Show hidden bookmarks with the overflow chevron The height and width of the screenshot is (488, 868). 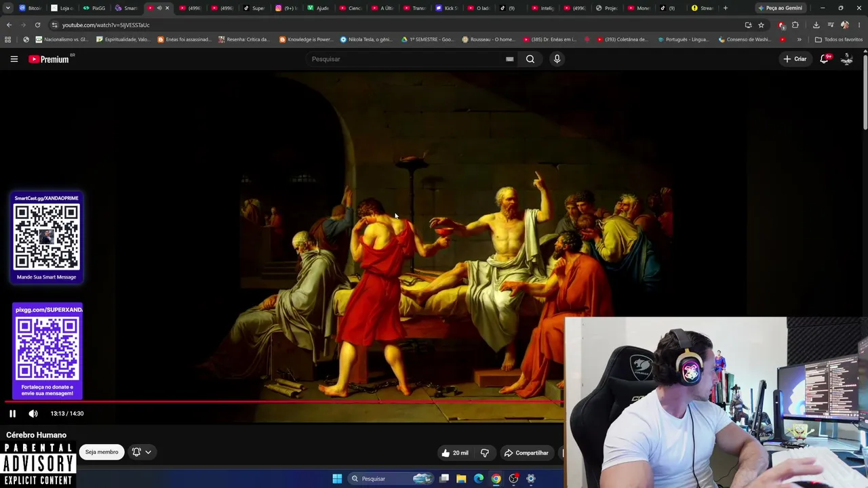click(x=799, y=39)
